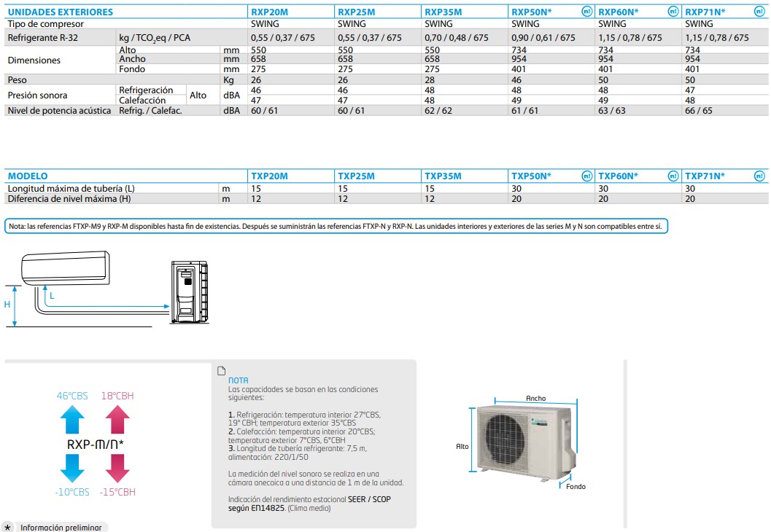
Task: Click the TXP60N* column header text
Action: click(618, 176)
